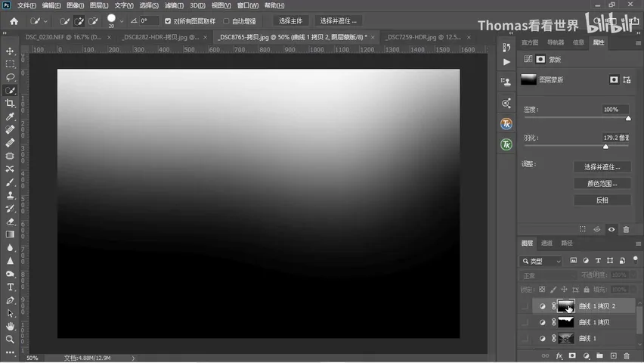
Task: Open the 类型 layer filter dropdown
Action: 541,261
